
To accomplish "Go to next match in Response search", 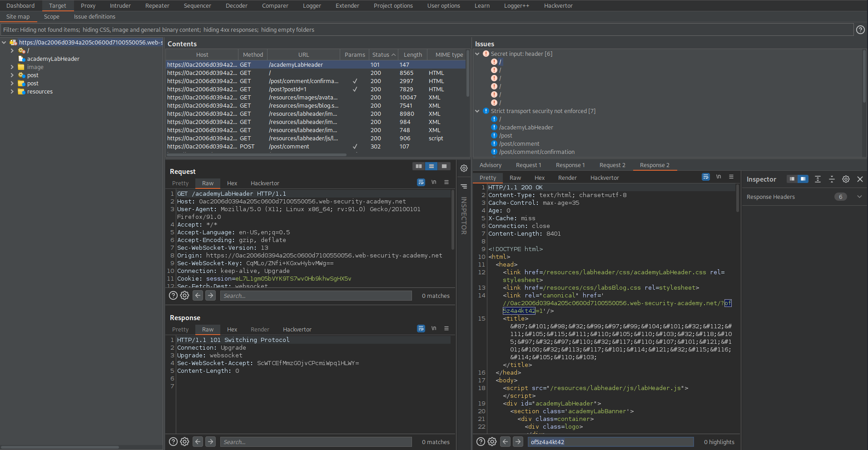I will [210, 441].
